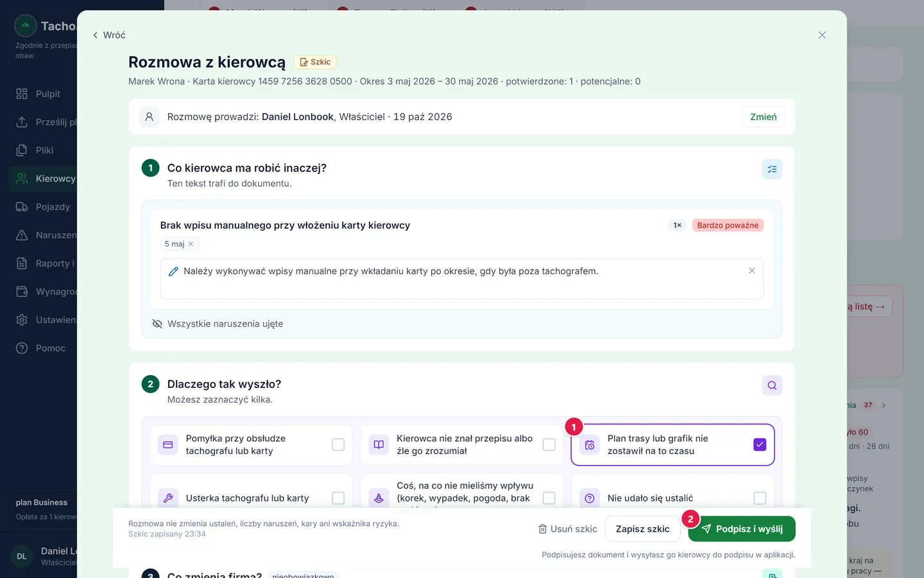This screenshot has height=578, width=924.
Task: Click the DL user avatar in the sidebar
Action: (22, 556)
